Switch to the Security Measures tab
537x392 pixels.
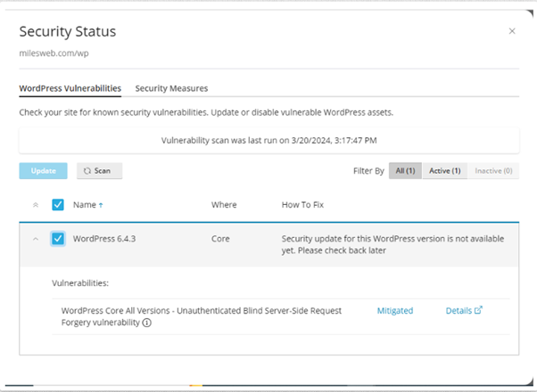coord(171,88)
